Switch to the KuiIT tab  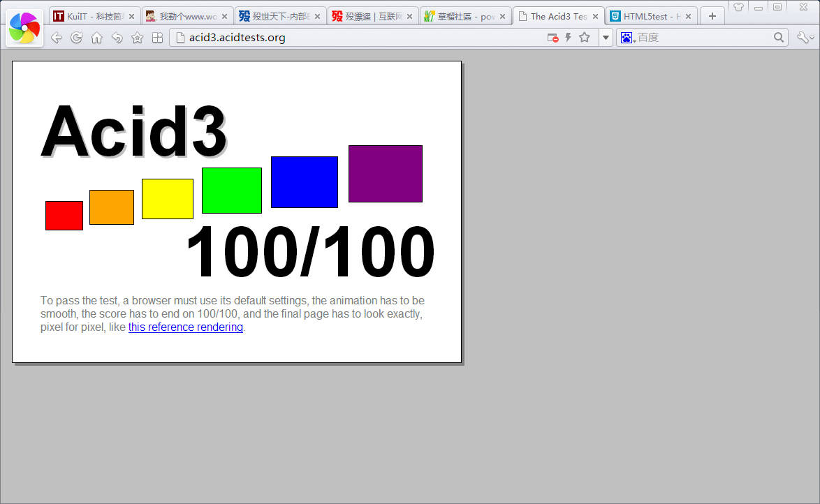pos(94,16)
